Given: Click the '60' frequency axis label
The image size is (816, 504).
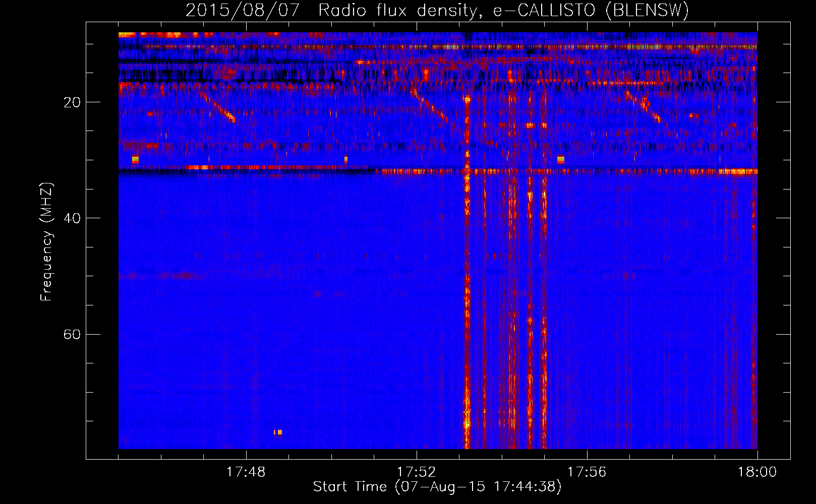Looking at the screenshot, I should 72,335.
